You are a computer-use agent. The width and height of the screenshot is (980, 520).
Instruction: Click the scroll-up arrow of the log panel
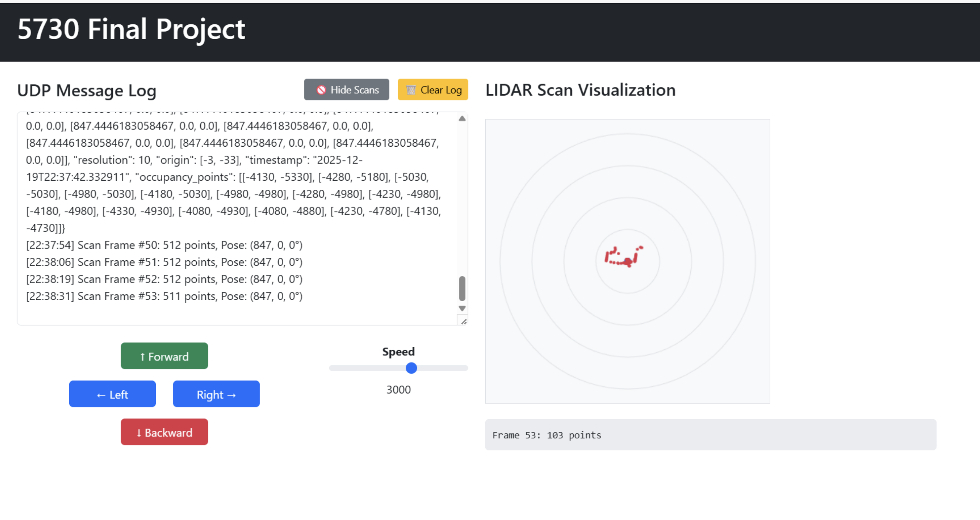point(462,118)
